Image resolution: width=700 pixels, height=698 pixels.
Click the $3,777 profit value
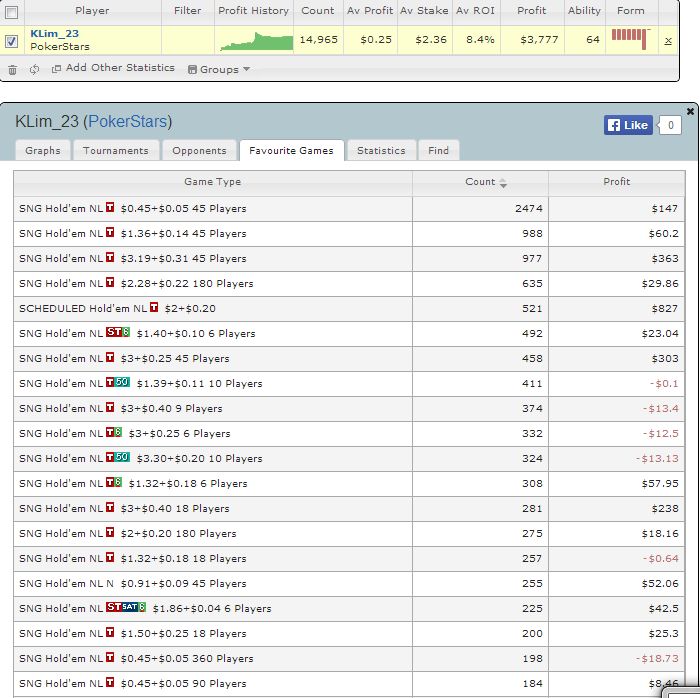click(539, 40)
